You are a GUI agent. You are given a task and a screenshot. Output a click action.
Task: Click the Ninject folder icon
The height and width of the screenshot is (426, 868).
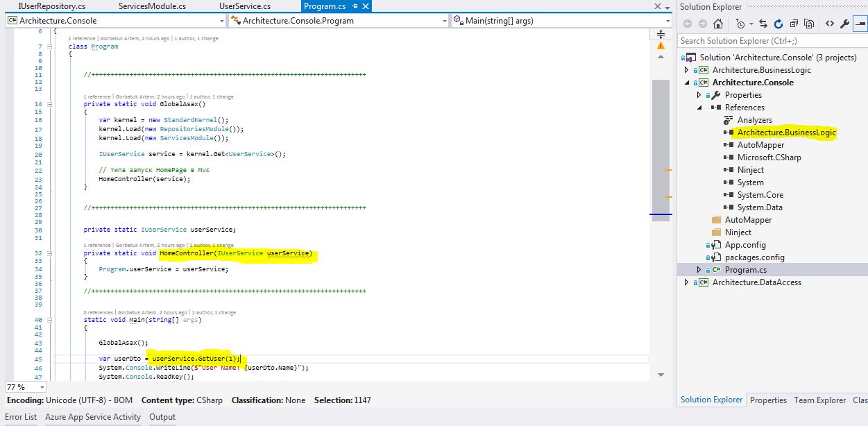point(717,232)
